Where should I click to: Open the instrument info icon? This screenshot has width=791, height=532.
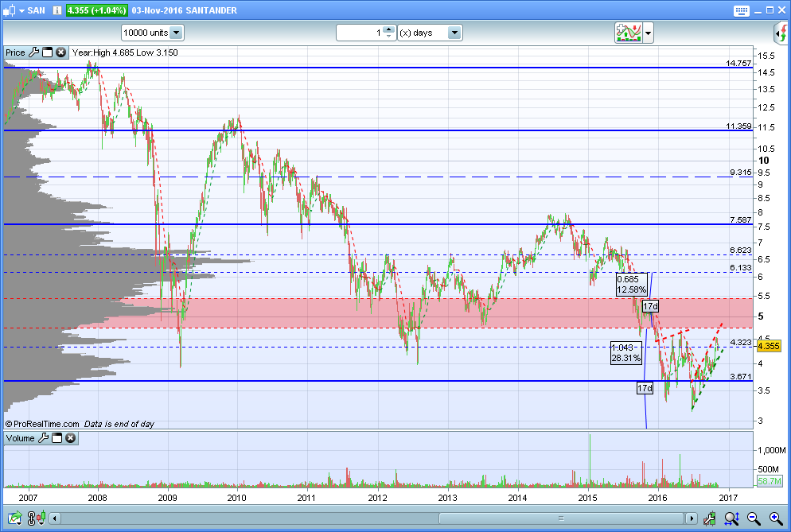[x=57, y=10]
